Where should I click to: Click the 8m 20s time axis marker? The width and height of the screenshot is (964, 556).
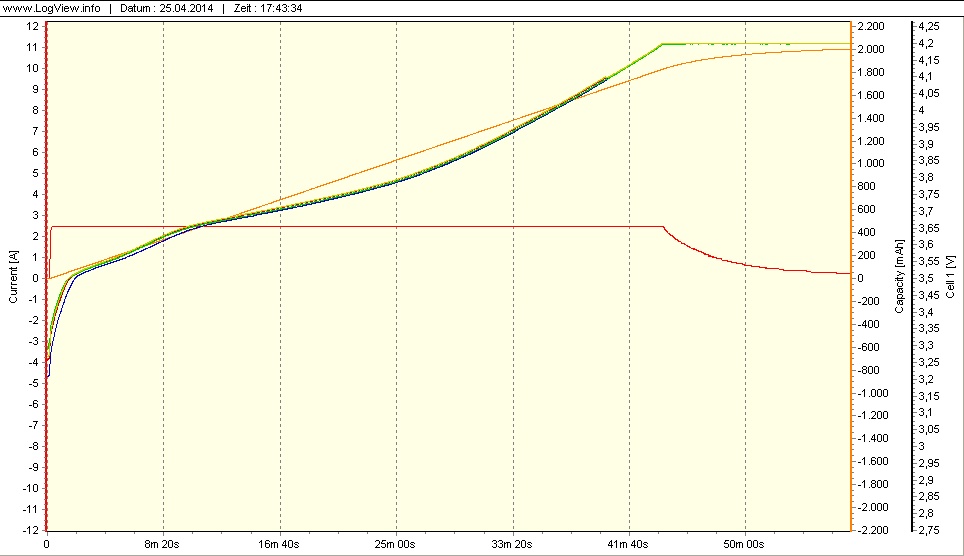pos(163,545)
